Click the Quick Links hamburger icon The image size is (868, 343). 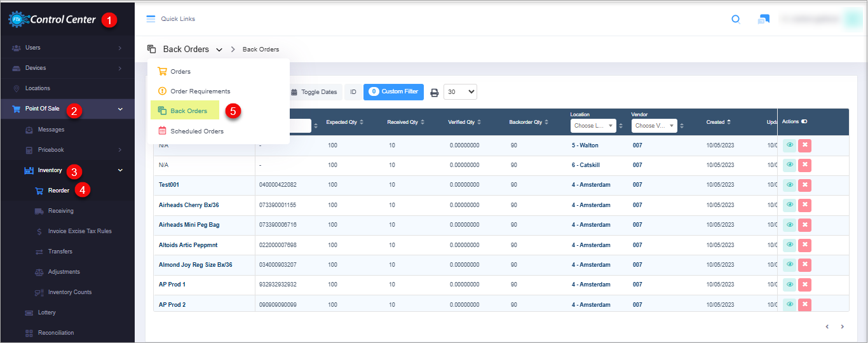pyautogui.click(x=151, y=19)
